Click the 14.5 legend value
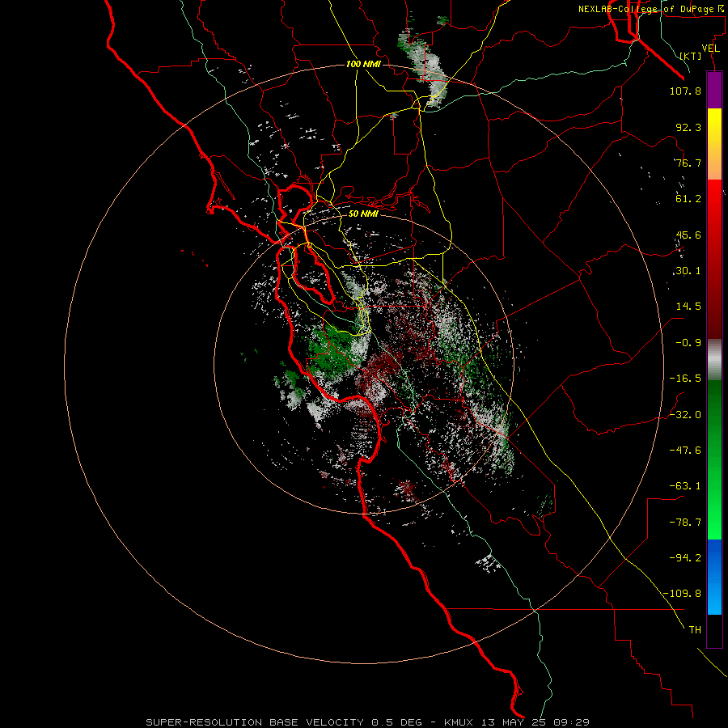This screenshot has width=728, height=728. [x=688, y=307]
